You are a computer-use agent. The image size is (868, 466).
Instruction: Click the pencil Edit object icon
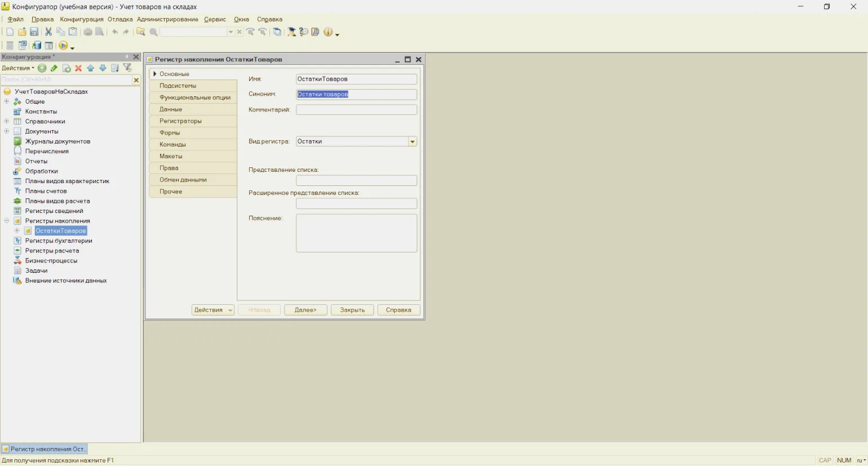pyautogui.click(x=54, y=68)
